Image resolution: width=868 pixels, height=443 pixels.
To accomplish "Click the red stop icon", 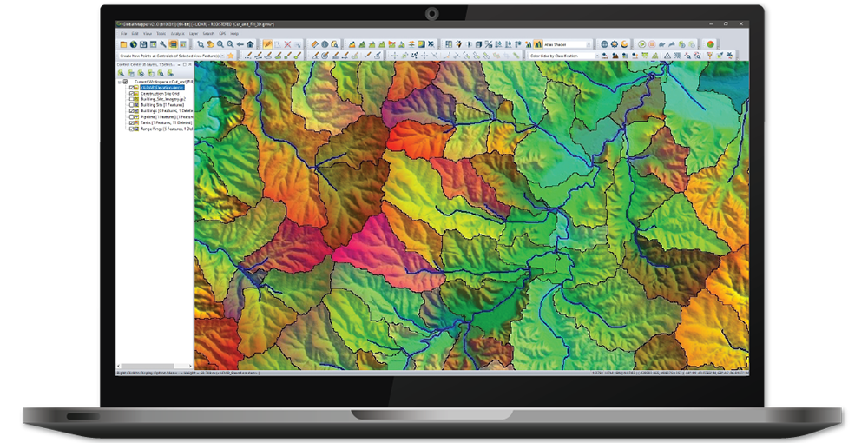I will pyautogui.click(x=652, y=44).
